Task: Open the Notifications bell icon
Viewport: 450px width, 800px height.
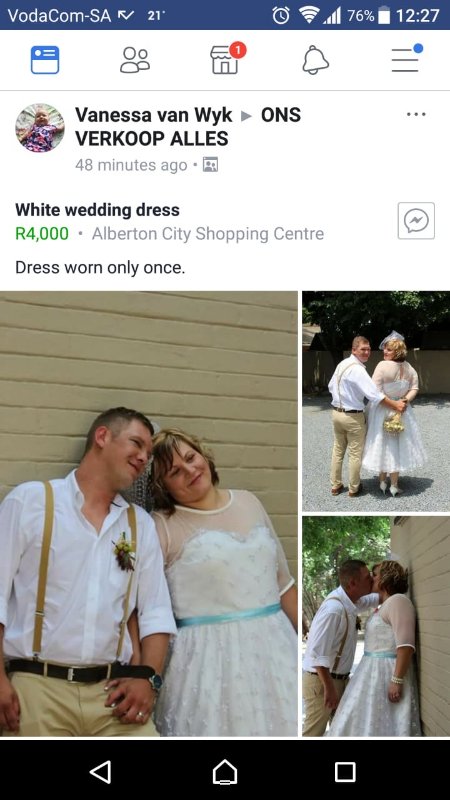Action: pos(315,60)
